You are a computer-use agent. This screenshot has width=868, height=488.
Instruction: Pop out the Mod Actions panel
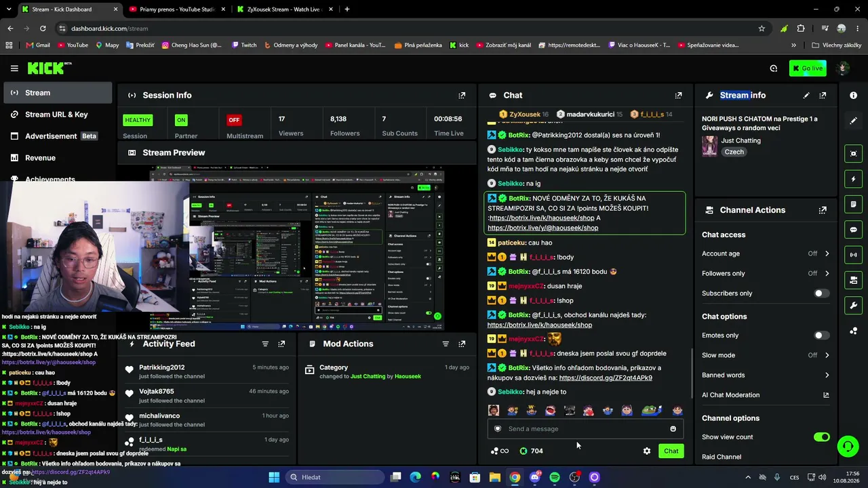462,344
